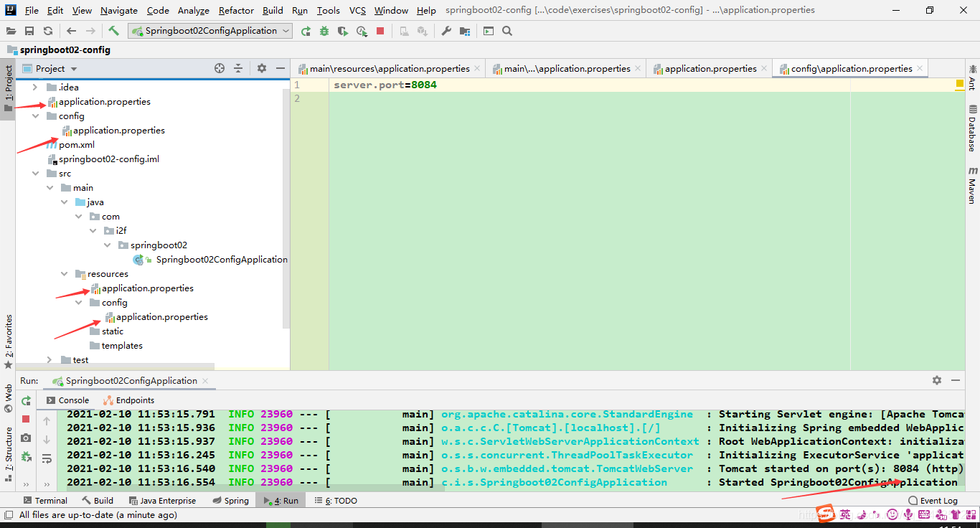Open pom.xml in the project tree
The height and width of the screenshot is (528, 980).
77,144
